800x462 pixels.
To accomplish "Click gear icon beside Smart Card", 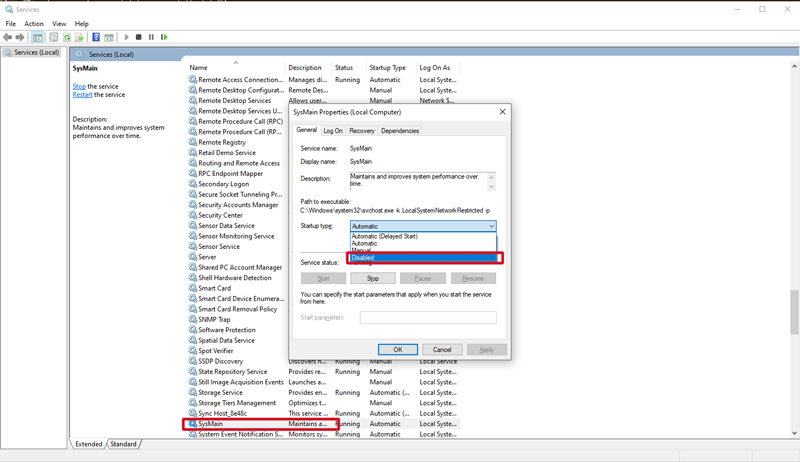I will pyautogui.click(x=192, y=288).
